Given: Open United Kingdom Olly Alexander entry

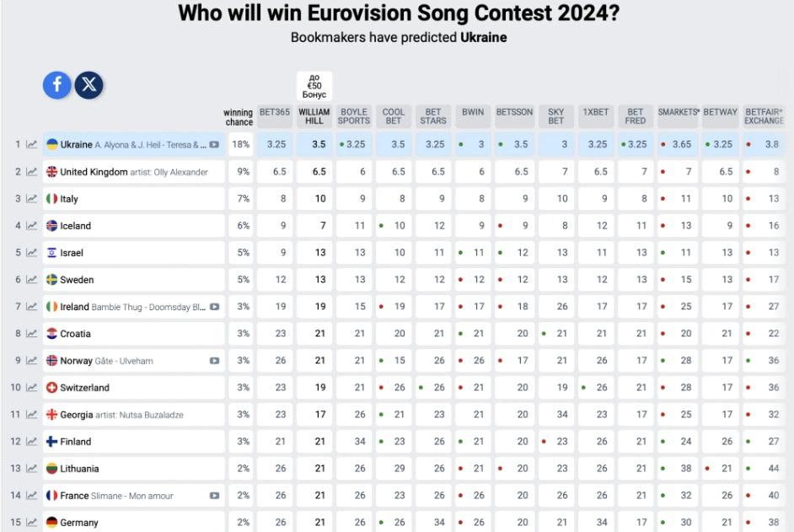Looking at the screenshot, I should [x=134, y=172].
